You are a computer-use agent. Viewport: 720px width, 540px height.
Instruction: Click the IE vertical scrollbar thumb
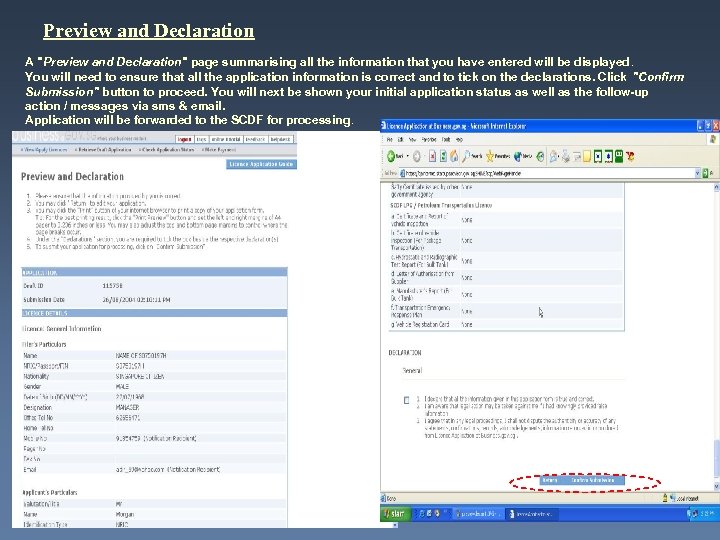pyautogui.click(x=716, y=459)
